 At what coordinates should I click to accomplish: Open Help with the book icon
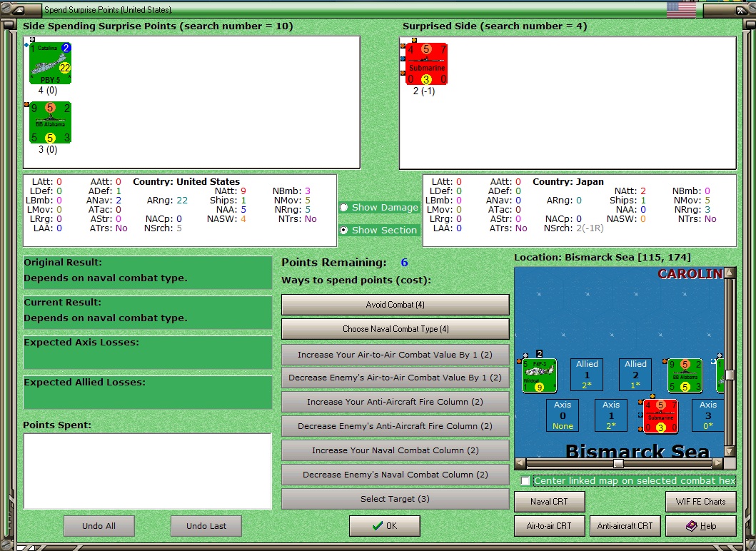coord(701,526)
